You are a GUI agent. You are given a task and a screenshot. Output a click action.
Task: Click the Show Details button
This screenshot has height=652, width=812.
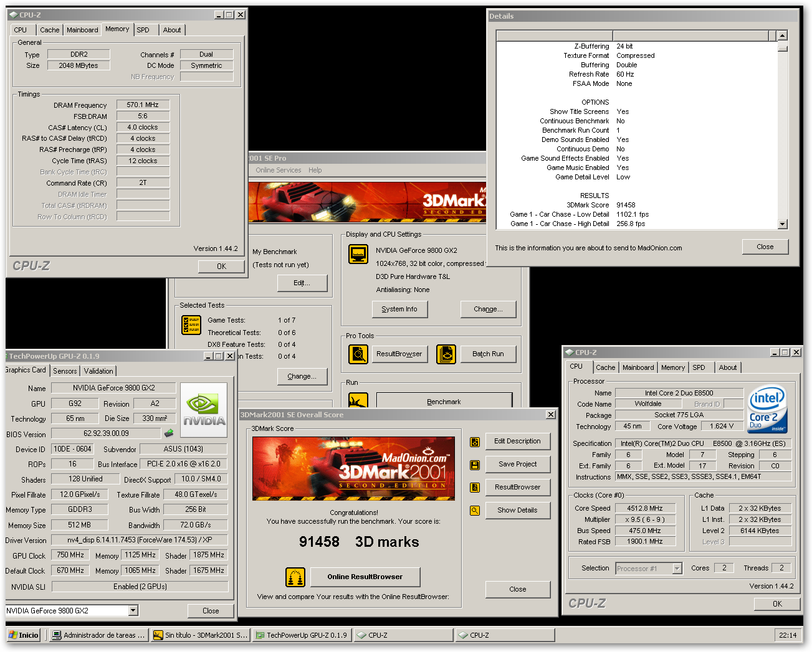coord(517,511)
